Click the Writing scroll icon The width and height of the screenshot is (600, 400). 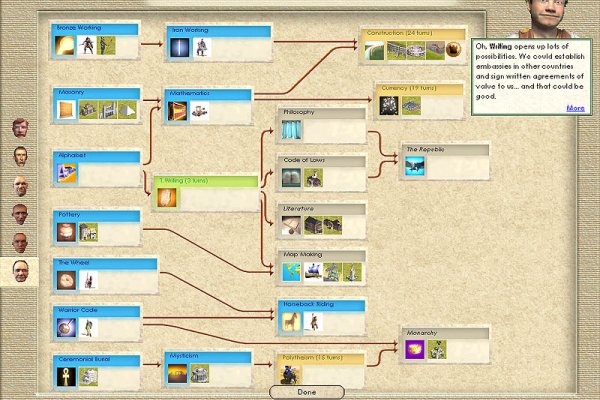pyautogui.click(x=167, y=198)
